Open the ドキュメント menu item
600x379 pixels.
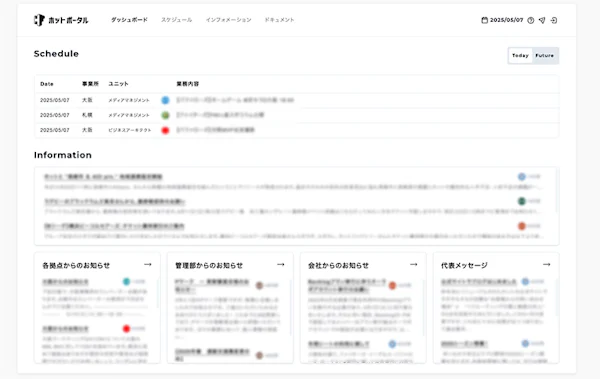point(279,20)
